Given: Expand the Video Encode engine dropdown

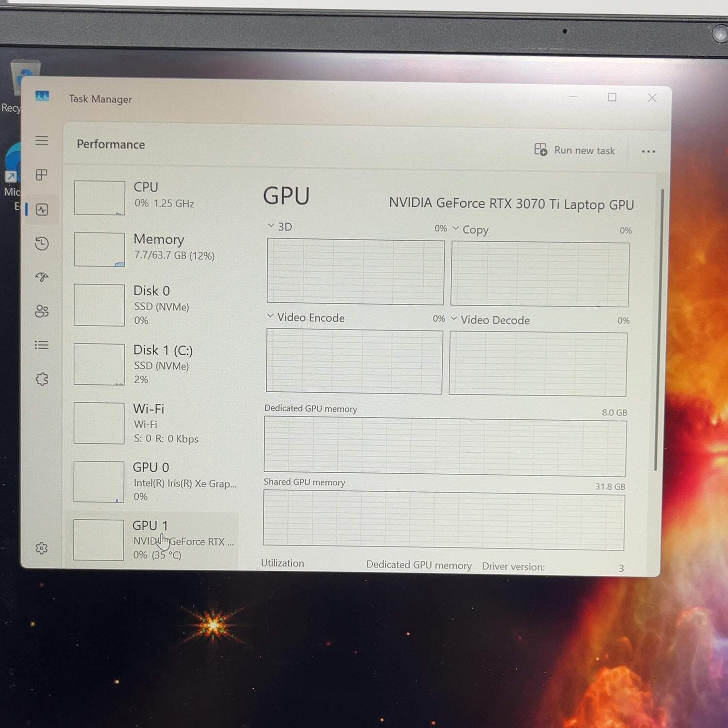Looking at the screenshot, I should click(270, 316).
